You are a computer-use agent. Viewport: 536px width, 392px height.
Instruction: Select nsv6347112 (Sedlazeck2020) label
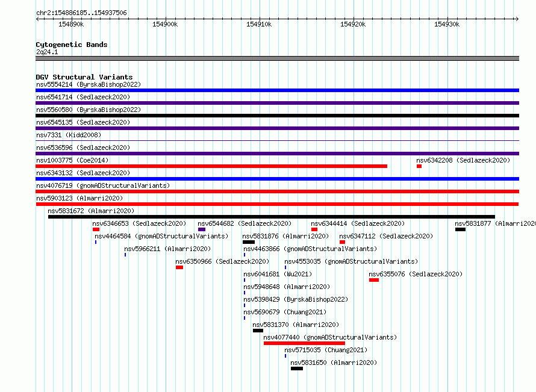(x=386, y=236)
